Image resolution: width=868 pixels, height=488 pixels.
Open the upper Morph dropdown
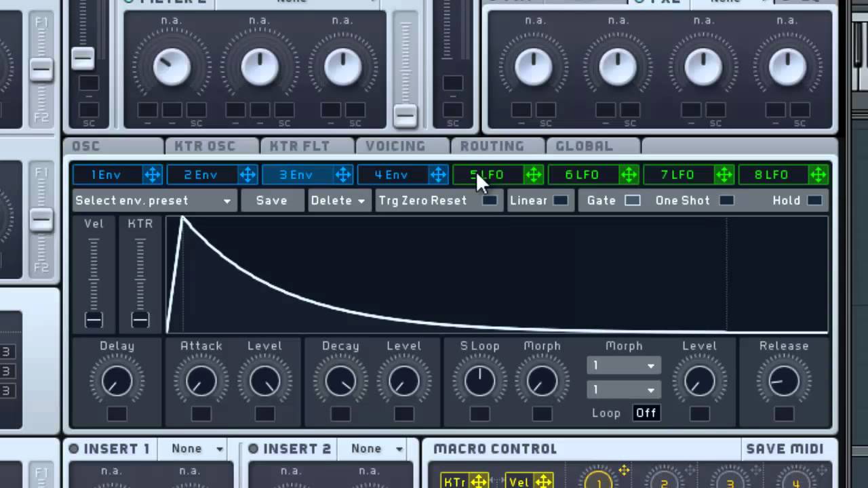[624, 366]
